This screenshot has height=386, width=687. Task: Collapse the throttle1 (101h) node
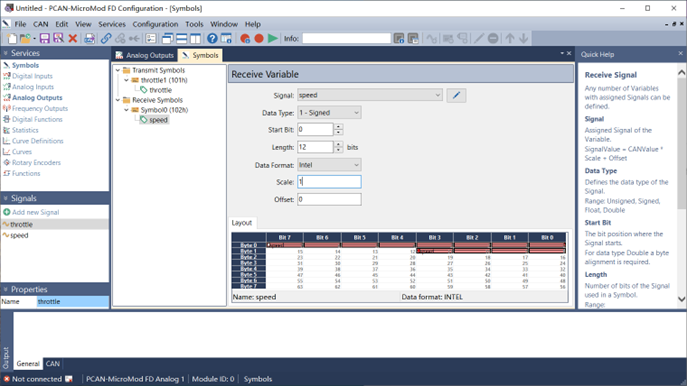(126, 80)
